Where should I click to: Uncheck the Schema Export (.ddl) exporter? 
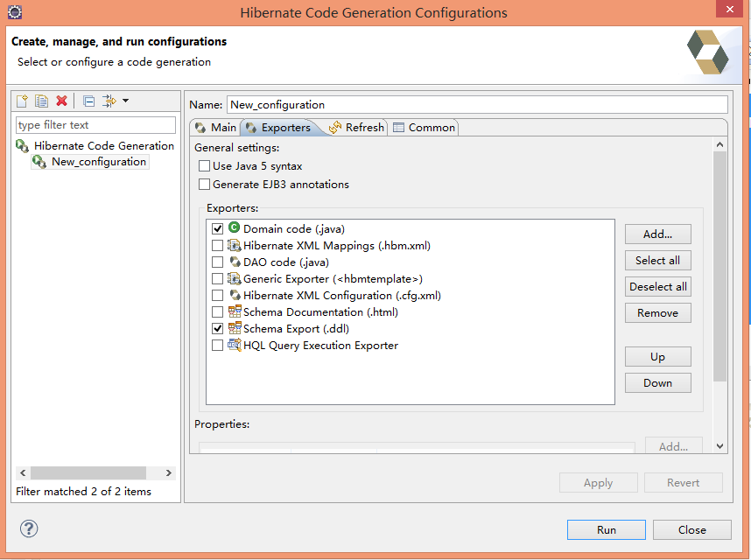click(217, 329)
